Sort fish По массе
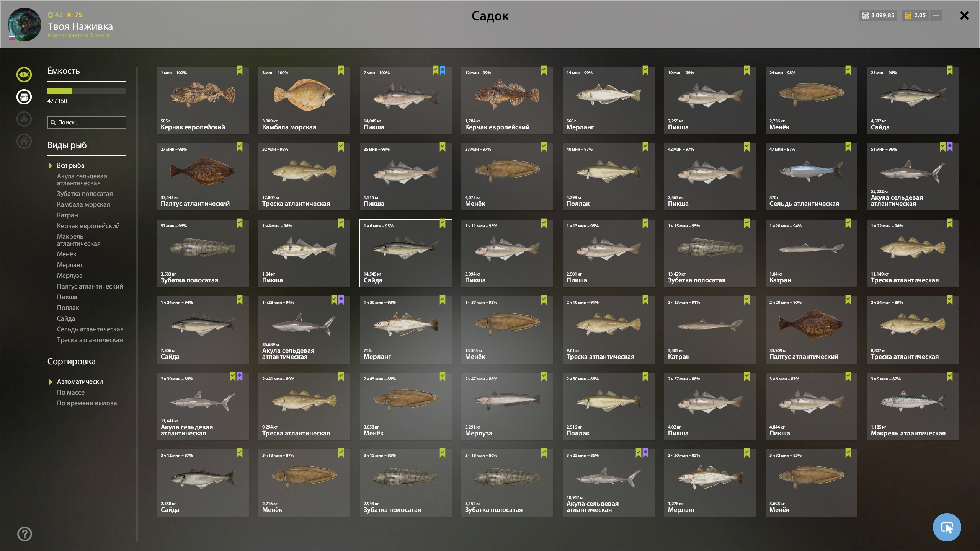The height and width of the screenshot is (551, 980). [x=71, y=392]
